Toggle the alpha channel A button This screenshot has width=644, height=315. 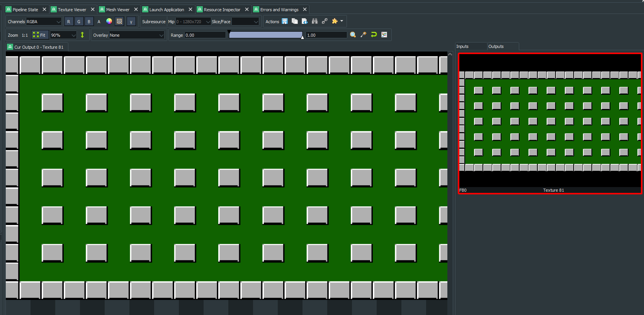coord(99,22)
